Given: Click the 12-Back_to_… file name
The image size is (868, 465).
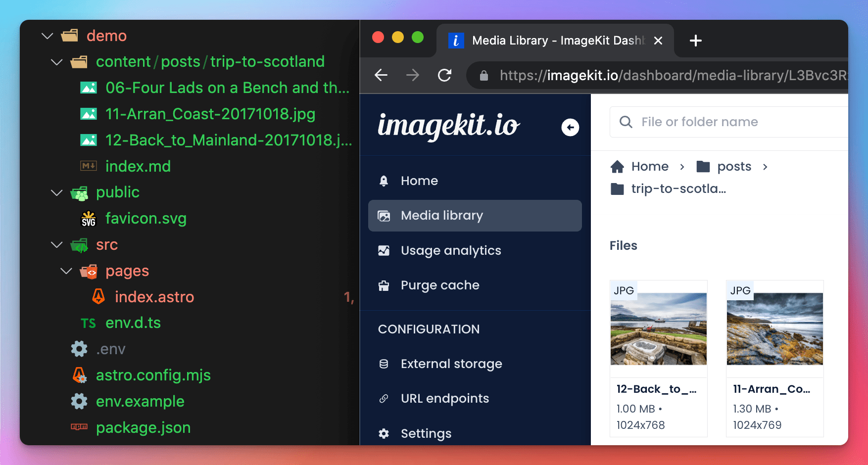Looking at the screenshot, I should coord(656,389).
